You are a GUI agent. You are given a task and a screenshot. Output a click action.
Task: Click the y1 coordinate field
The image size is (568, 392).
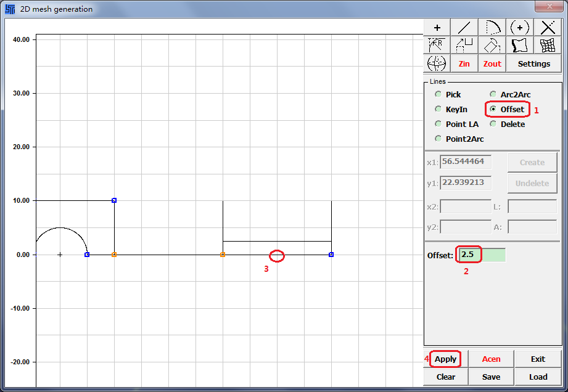(x=466, y=183)
